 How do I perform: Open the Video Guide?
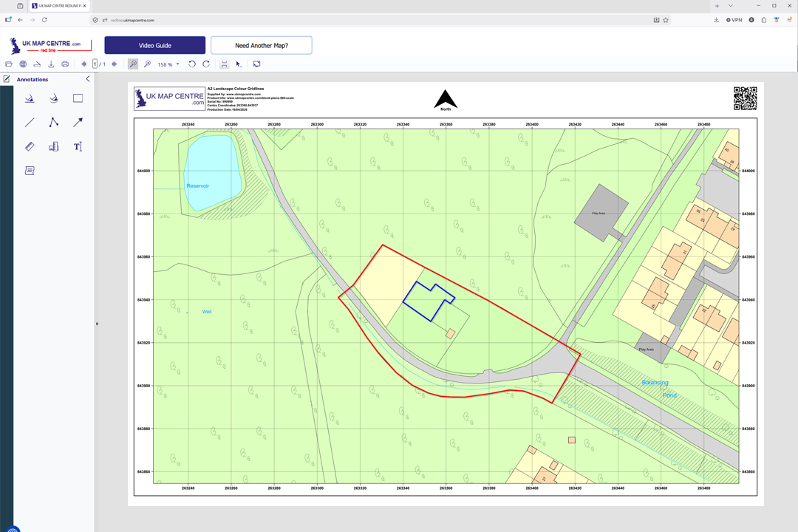pos(155,45)
